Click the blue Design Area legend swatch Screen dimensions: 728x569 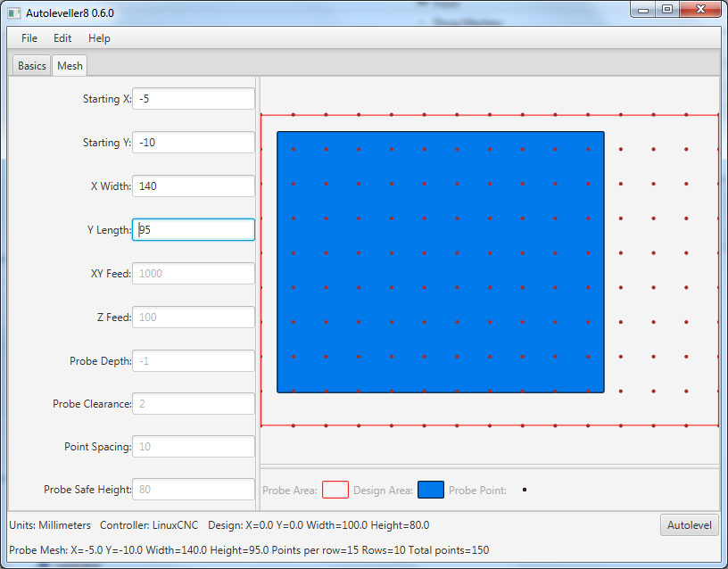pyautogui.click(x=431, y=490)
